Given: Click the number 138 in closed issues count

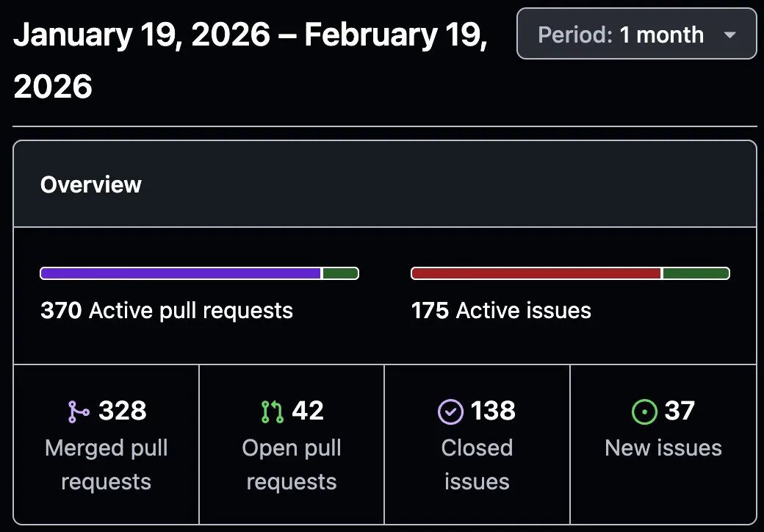Looking at the screenshot, I should coord(493,410).
